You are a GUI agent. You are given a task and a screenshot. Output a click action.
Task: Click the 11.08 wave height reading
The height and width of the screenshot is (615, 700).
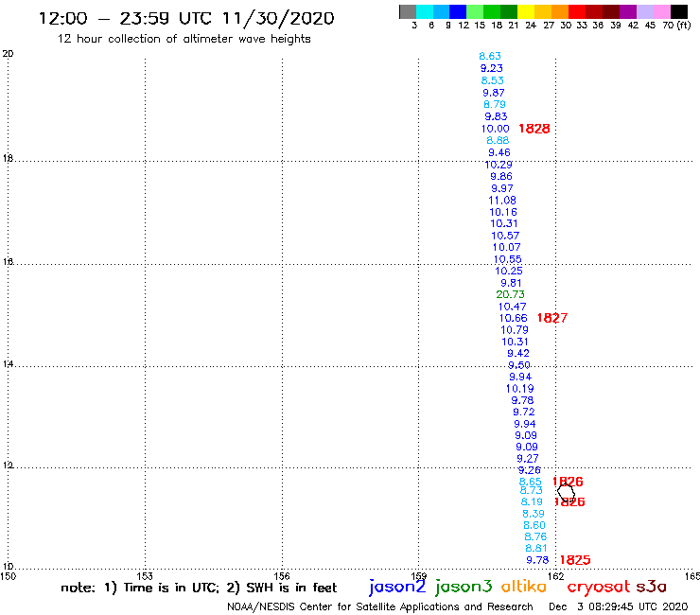[502, 201]
